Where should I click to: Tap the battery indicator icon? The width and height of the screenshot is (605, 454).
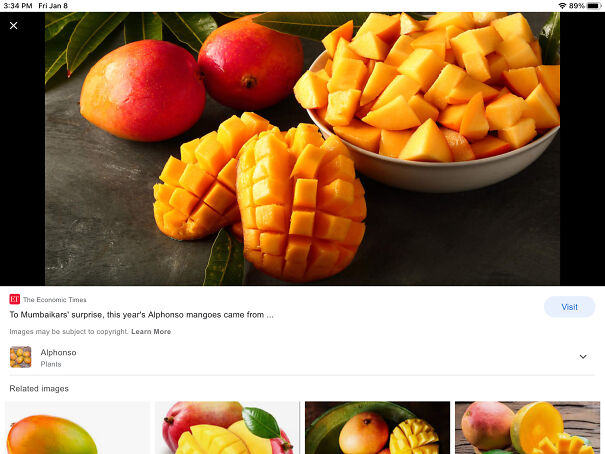[593, 6]
